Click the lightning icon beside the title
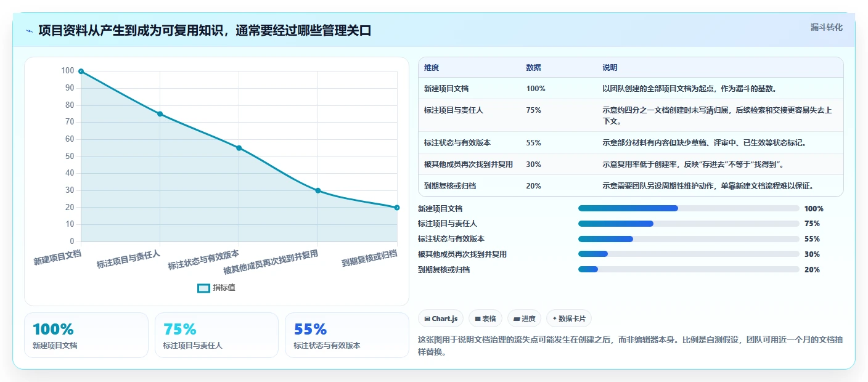This screenshot has width=868, height=382. click(30, 31)
